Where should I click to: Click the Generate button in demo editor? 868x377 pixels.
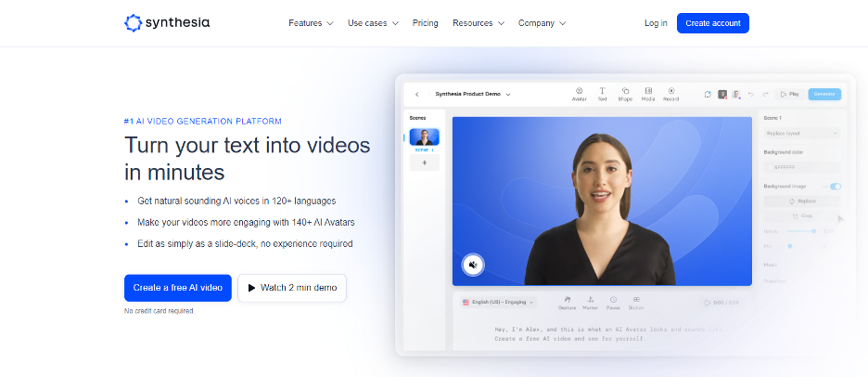pyautogui.click(x=824, y=95)
